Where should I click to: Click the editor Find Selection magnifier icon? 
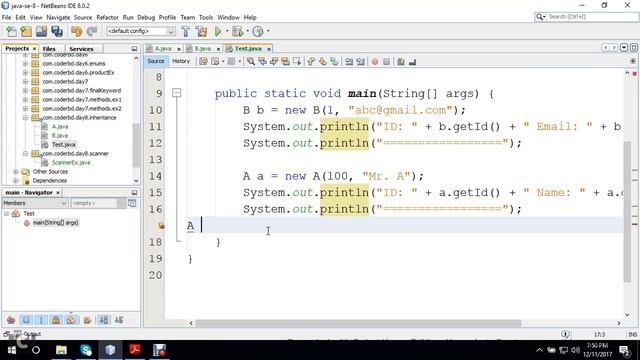pyautogui.click(x=251, y=62)
